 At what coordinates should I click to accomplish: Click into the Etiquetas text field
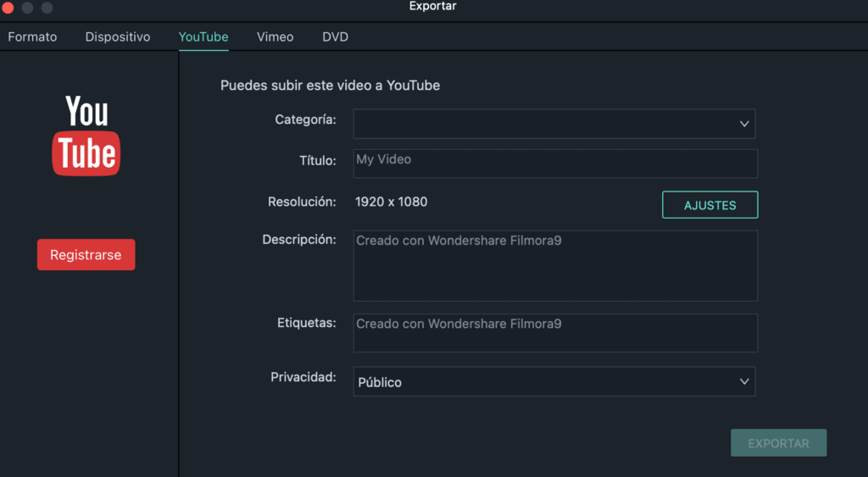pyautogui.click(x=555, y=333)
